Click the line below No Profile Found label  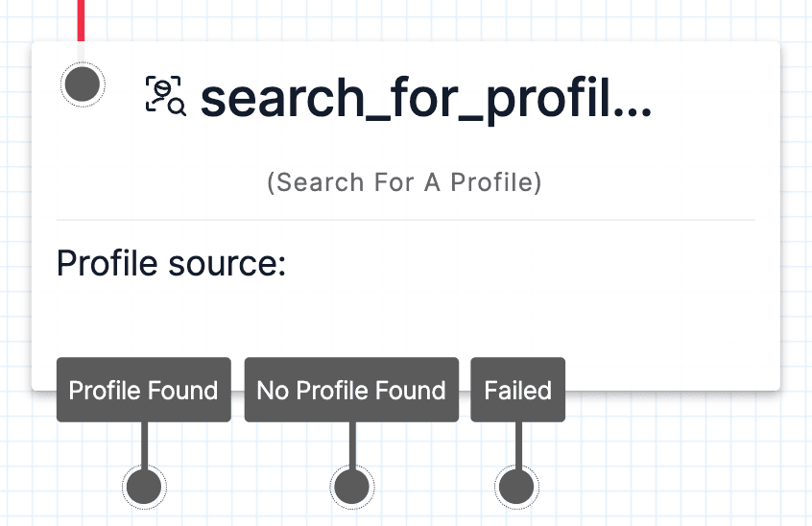351,443
